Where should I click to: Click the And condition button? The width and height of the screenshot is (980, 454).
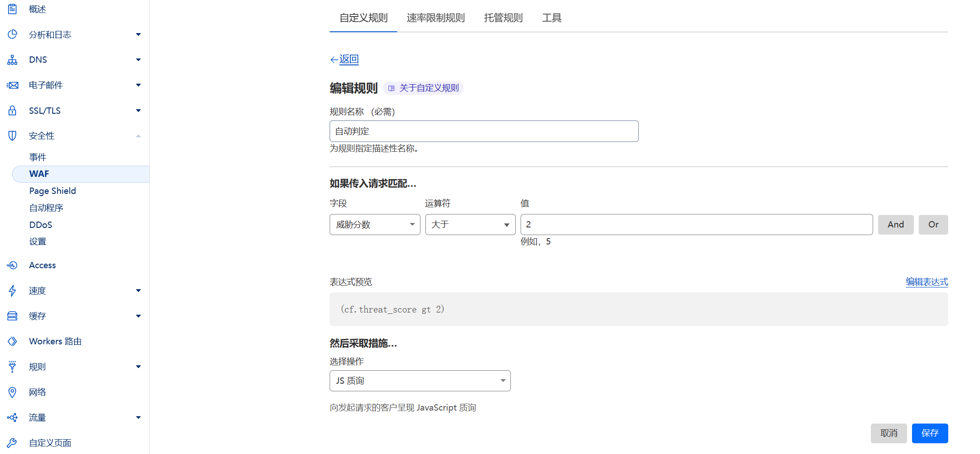tap(895, 224)
